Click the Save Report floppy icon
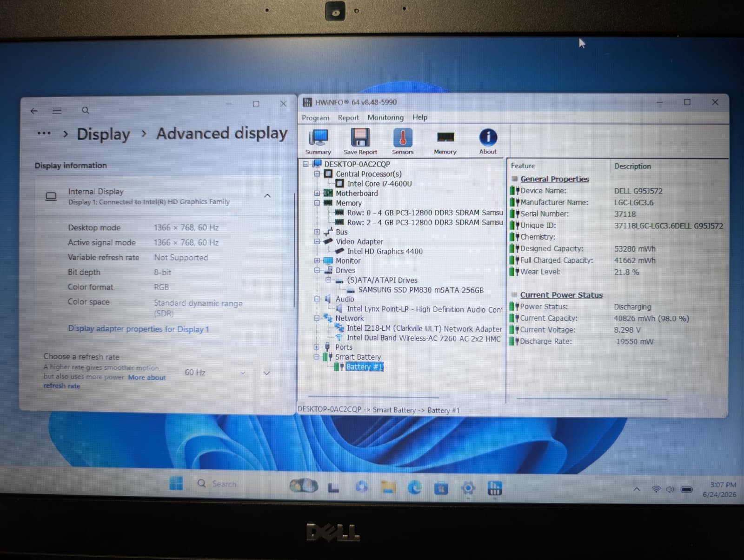Image resolution: width=744 pixels, height=560 pixels. pyautogui.click(x=360, y=141)
